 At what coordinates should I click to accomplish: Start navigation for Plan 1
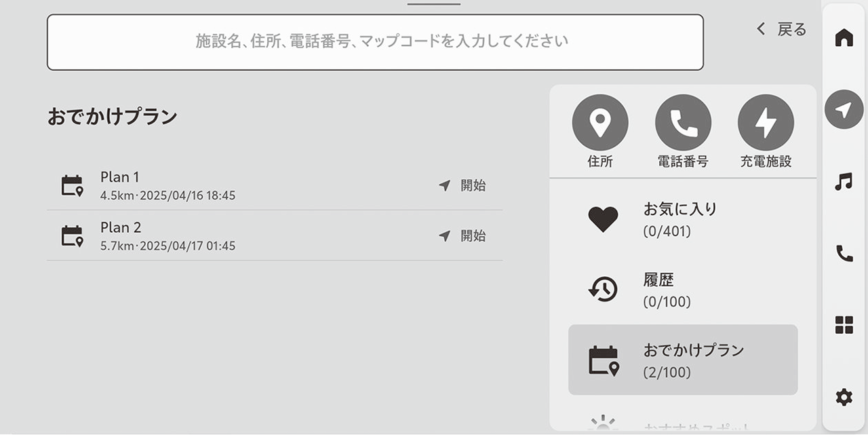click(x=462, y=185)
